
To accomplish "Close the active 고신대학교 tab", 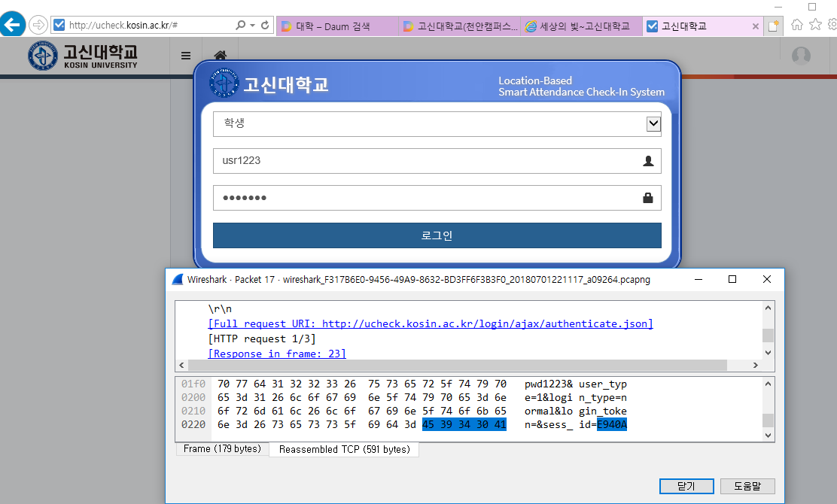I will tap(755, 26).
